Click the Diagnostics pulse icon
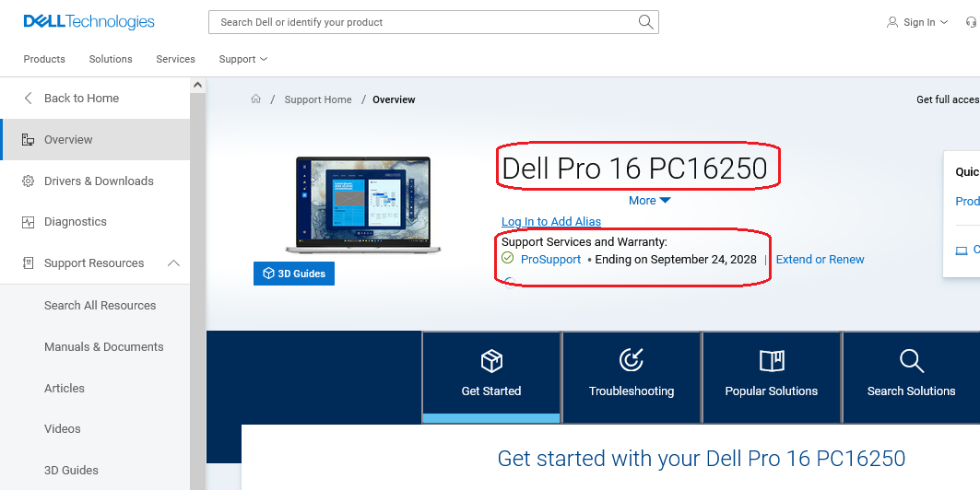 coord(28,222)
